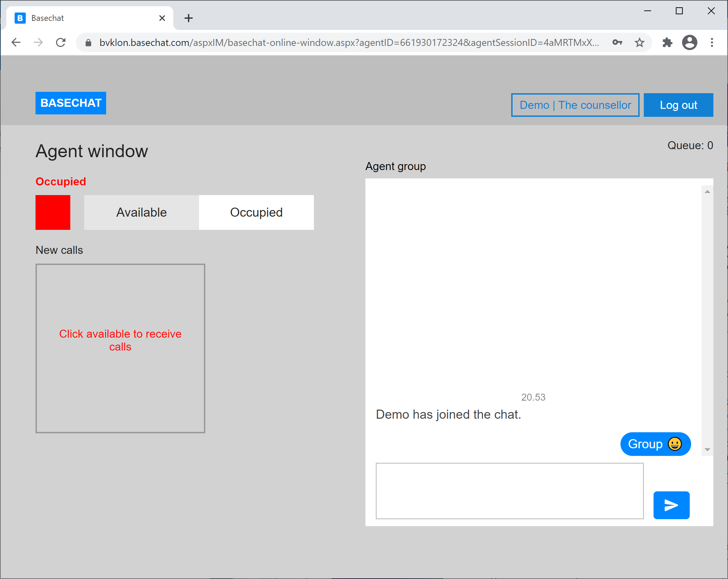Focus the group chat message box
Screen dimensions: 728x579
[509, 491]
